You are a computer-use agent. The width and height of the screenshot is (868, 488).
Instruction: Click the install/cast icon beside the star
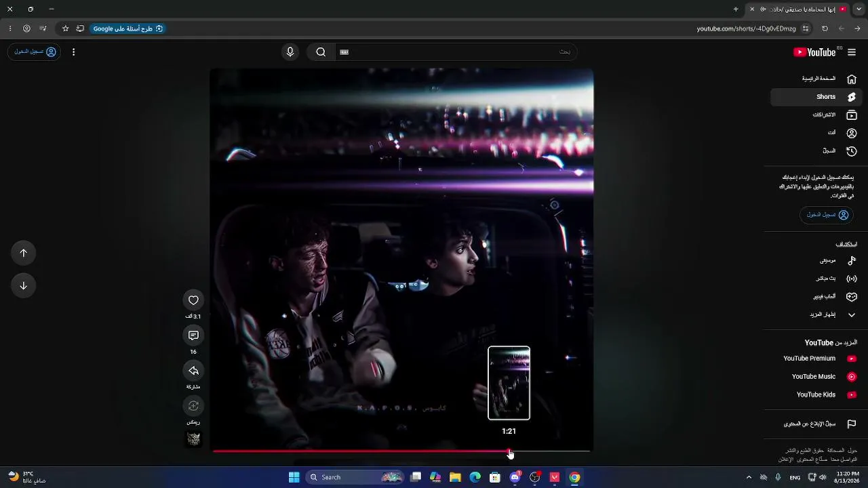(80, 28)
